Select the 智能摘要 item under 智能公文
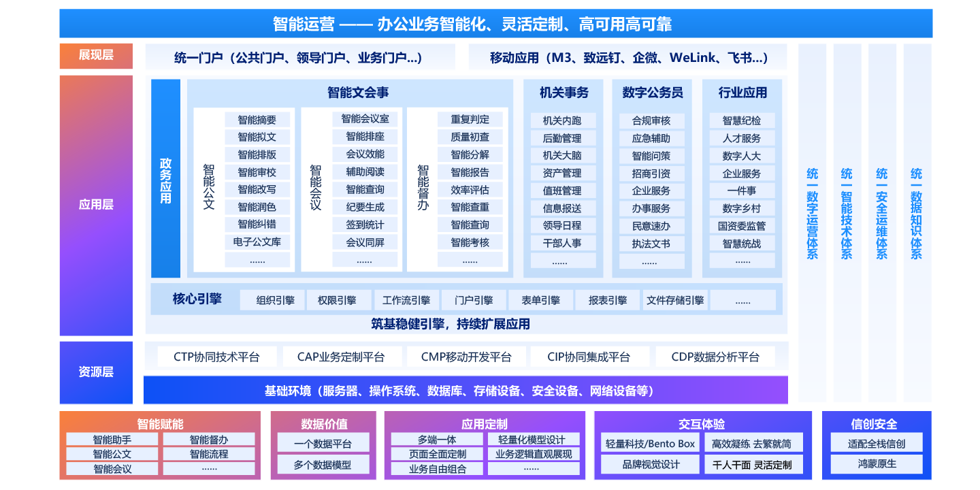 pyautogui.click(x=257, y=118)
